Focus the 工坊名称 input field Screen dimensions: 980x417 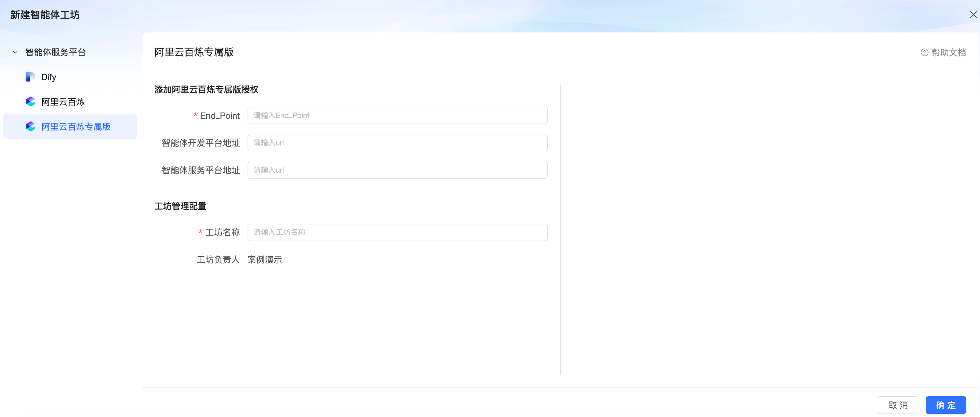click(x=397, y=232)
